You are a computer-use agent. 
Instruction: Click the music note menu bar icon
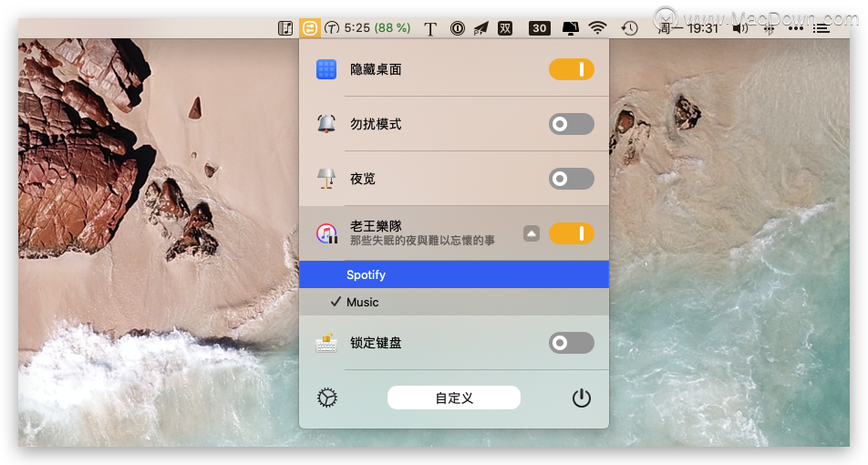[285, 27]
